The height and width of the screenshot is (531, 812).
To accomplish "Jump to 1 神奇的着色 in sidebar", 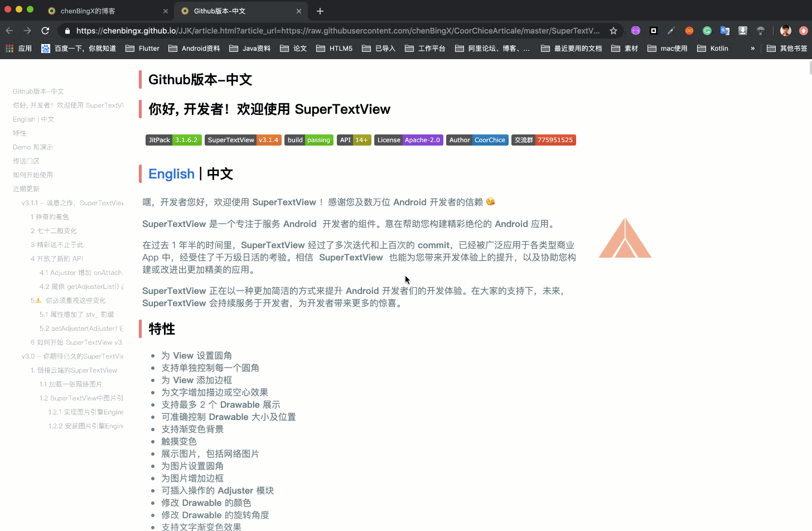I will tap(50, 217).
